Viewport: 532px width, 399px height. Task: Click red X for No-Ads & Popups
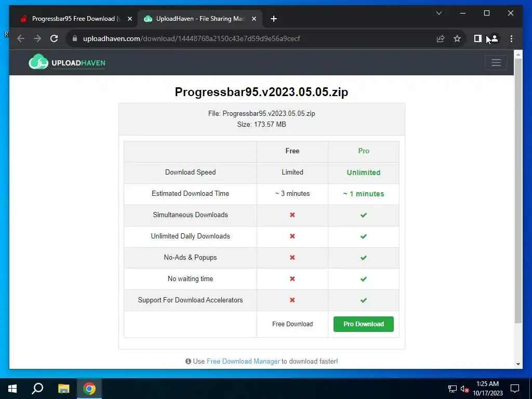point(292,258)
